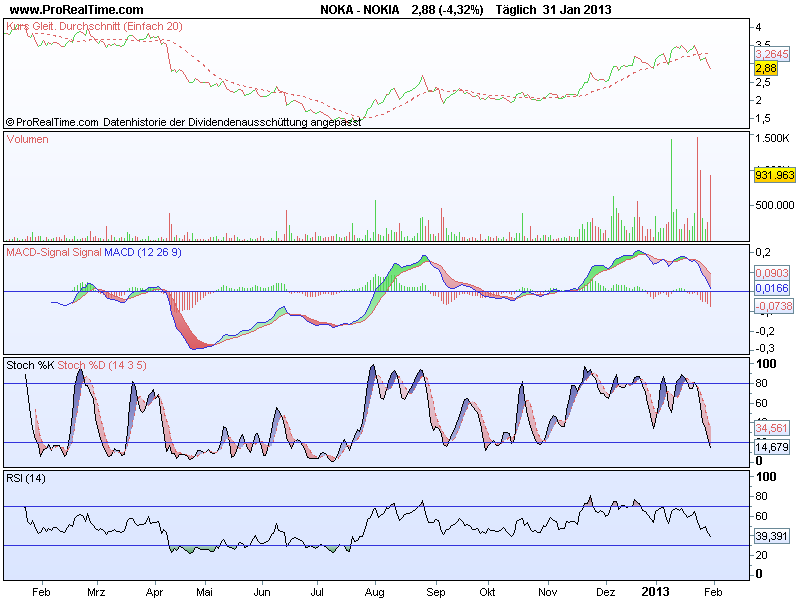Click the price change 2,88 (-4,32%) text
Screen dimensions: 800x600
pyautogui.click(x=447, y=10)
